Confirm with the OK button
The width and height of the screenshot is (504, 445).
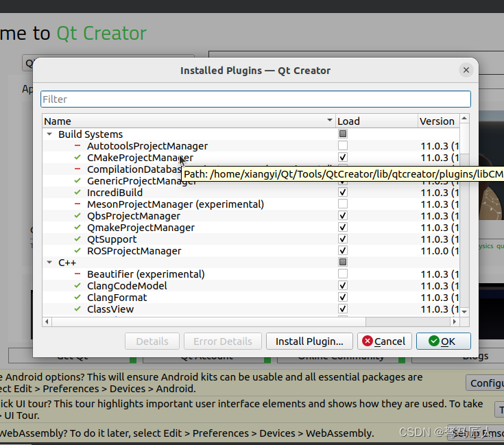(x=443, y=341)
